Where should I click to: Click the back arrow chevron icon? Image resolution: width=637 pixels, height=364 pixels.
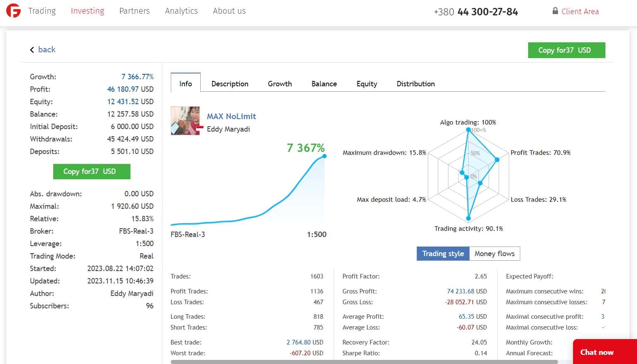(x=32, y=50)
